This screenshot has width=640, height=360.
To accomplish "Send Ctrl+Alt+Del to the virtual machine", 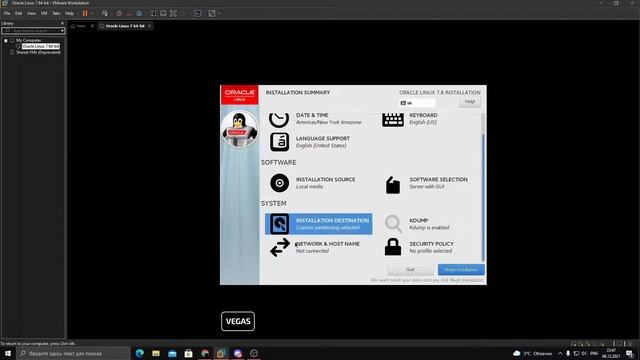I will tap(105, 13).
